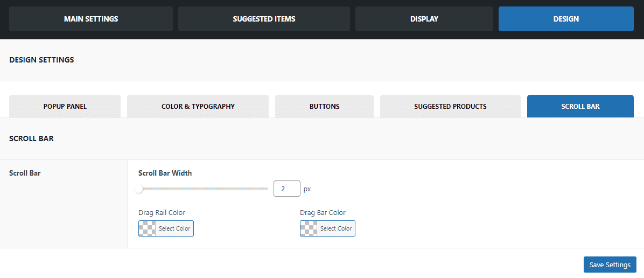This screenshot has height=278, width=644.
Task: Switch to the Suggested Items tab
Action: (x=264, y=19)
